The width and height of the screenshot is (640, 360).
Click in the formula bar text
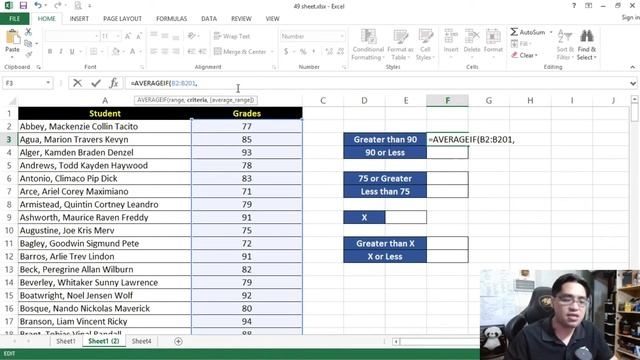point(164,83)
